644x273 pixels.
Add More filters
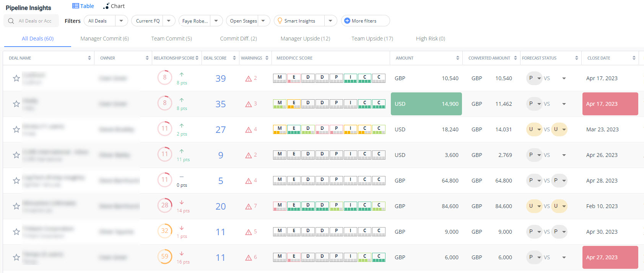coord(365,21)
